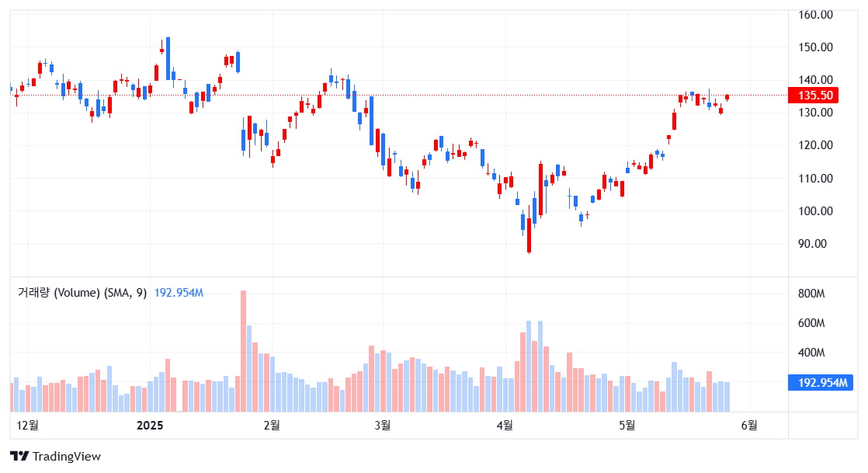Click the 12월 label on time axis
The width and height of the screenshot is (868, 473).
click(27, 425)
